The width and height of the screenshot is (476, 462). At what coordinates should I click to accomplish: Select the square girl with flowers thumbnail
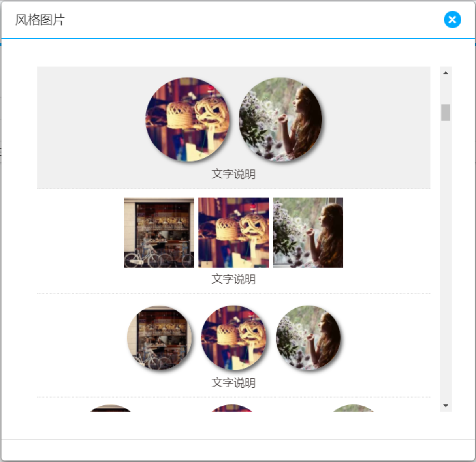pos(308,233)
